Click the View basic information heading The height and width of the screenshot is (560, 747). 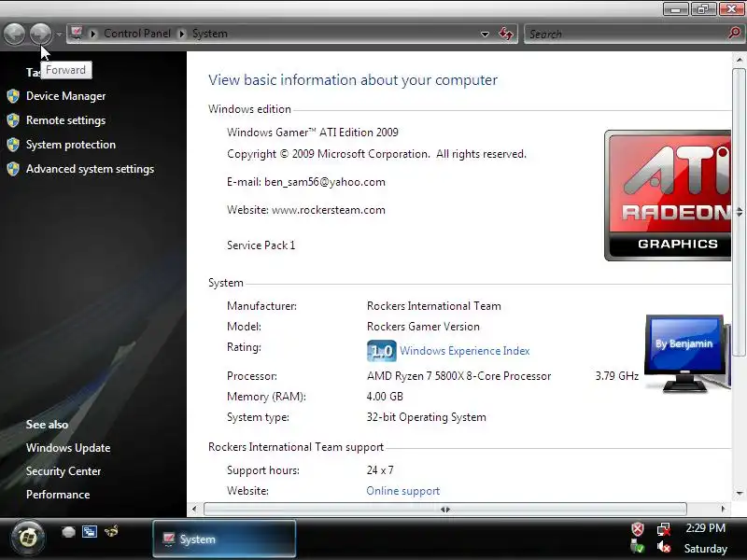pos(353,80)
